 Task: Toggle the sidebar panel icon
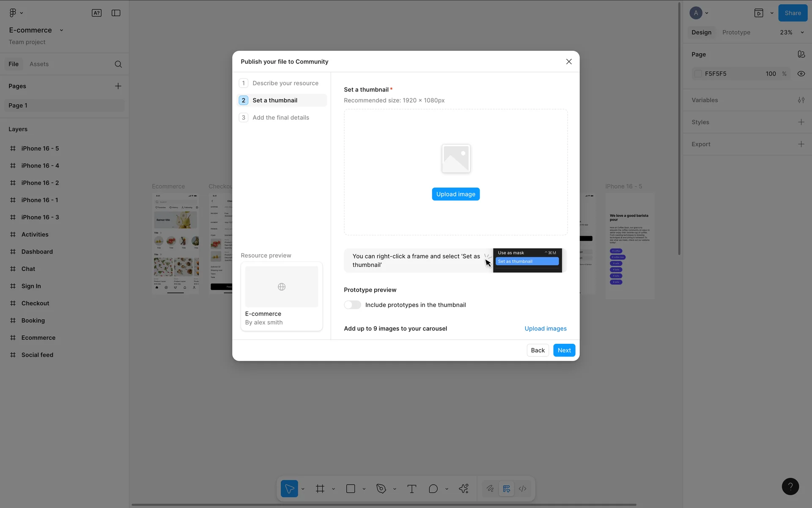click(x=116, y=13)
